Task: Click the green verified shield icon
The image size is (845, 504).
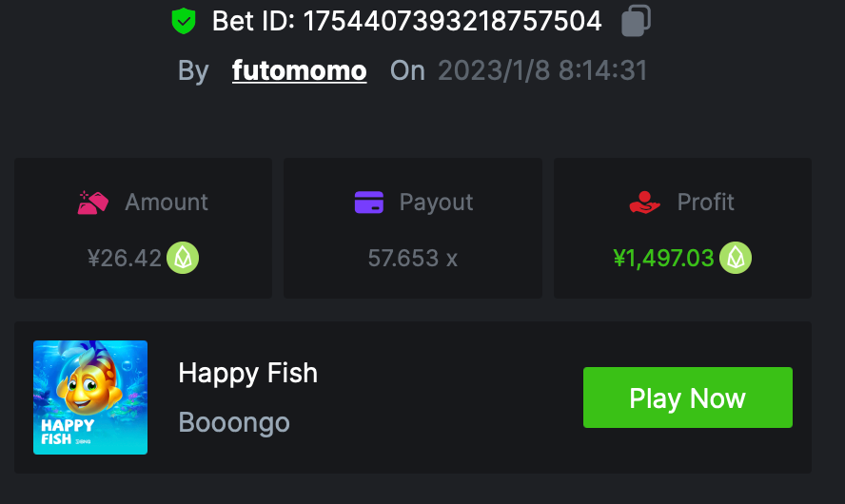Action: 184,21
